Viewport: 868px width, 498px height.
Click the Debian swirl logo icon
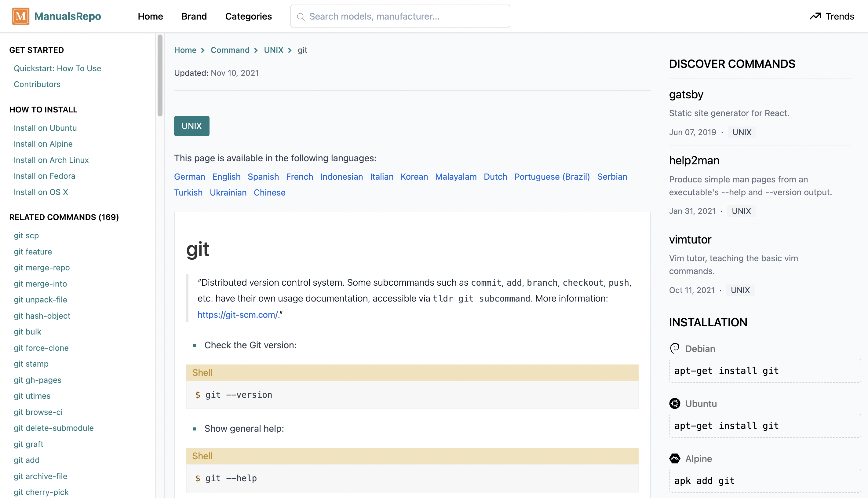tap(674, 349)
